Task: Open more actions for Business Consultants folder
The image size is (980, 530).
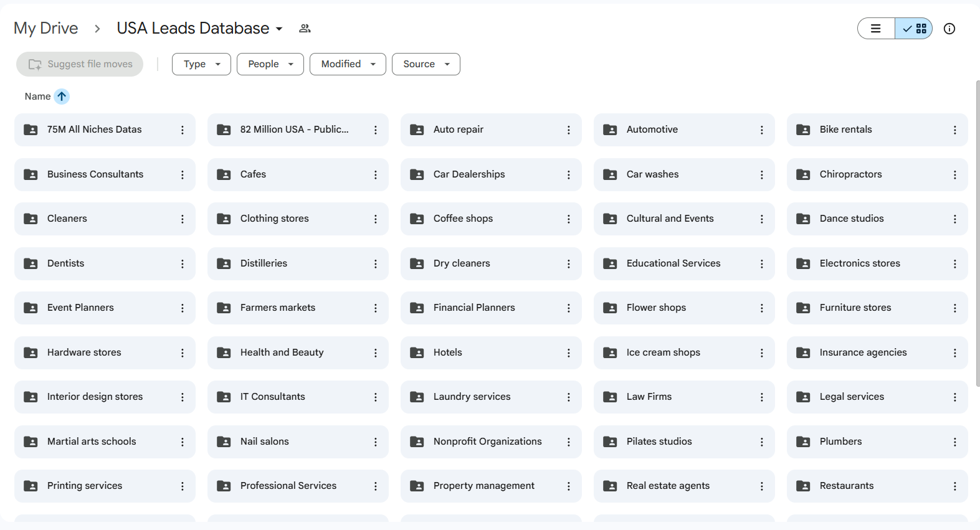Action: tap(183, 175)
